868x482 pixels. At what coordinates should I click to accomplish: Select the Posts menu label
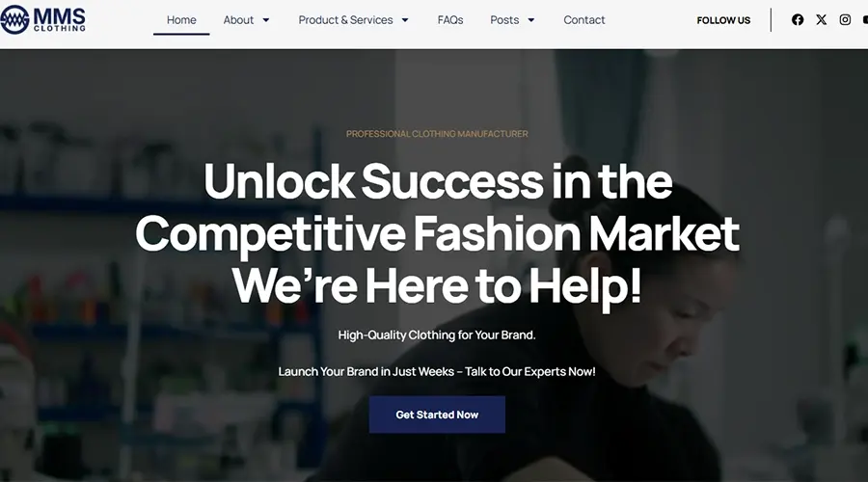504,20
